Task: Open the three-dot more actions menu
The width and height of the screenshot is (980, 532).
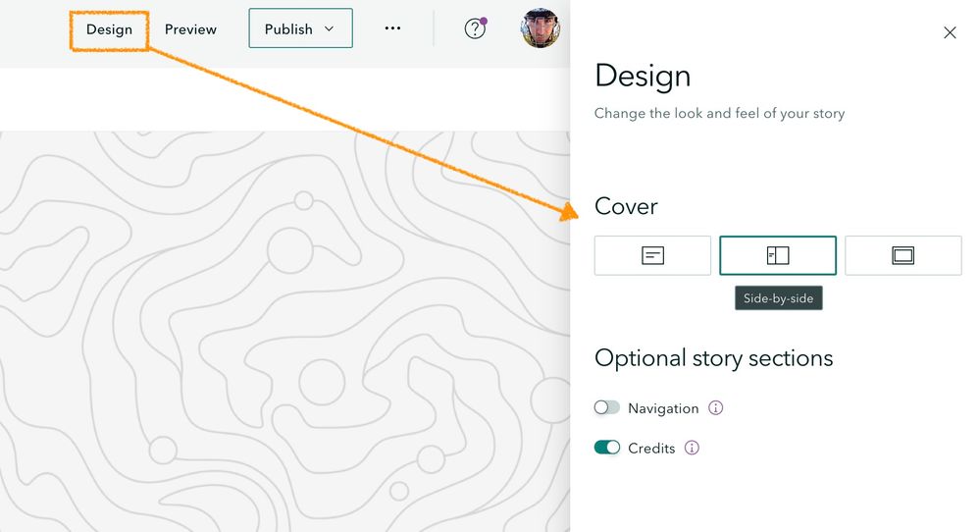Action: (x=392, y=29)
